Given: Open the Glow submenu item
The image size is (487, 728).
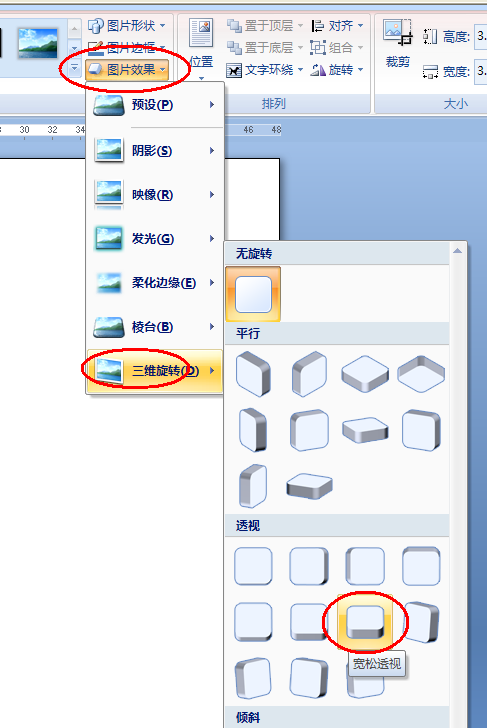Looking at the screenshot, I should pyautogui.click(x=155, y=239).
